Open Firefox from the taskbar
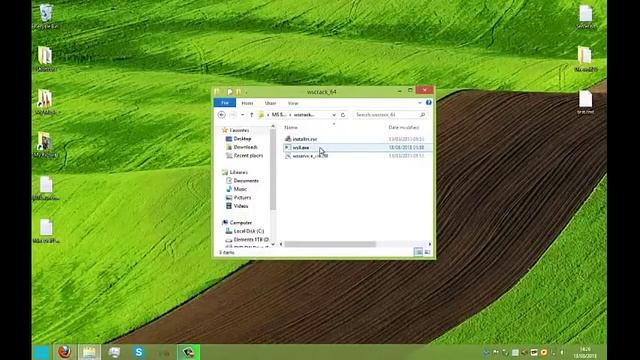640x360 pixels. tap(64, 352)
